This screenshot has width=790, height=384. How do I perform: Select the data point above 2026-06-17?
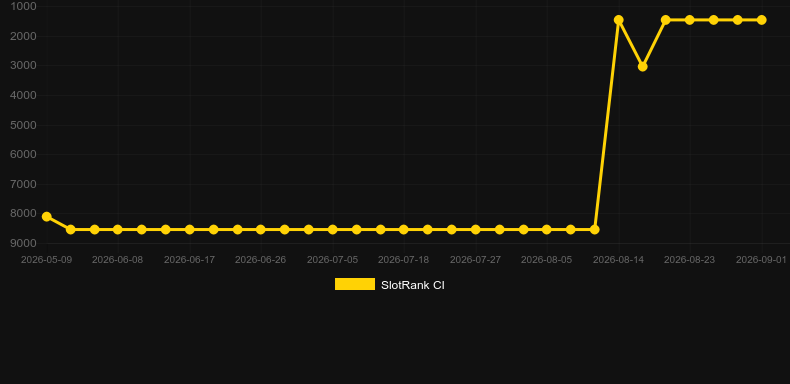pos(189,229)
